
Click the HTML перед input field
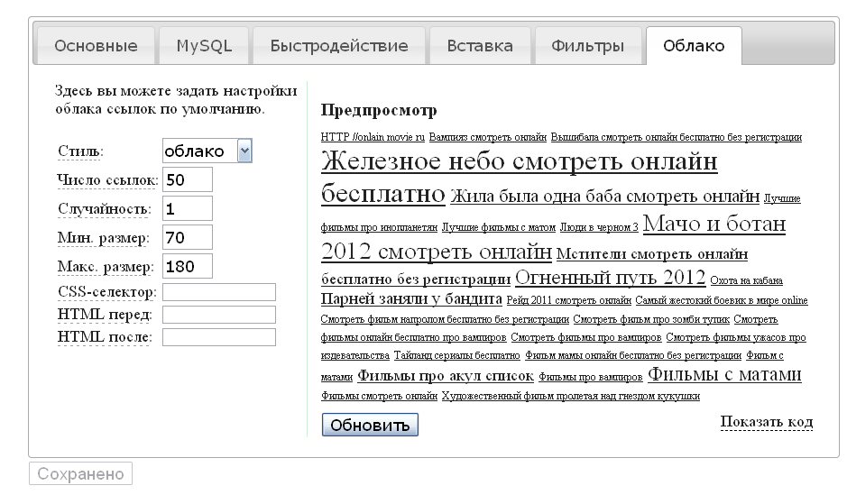[218, 315]
